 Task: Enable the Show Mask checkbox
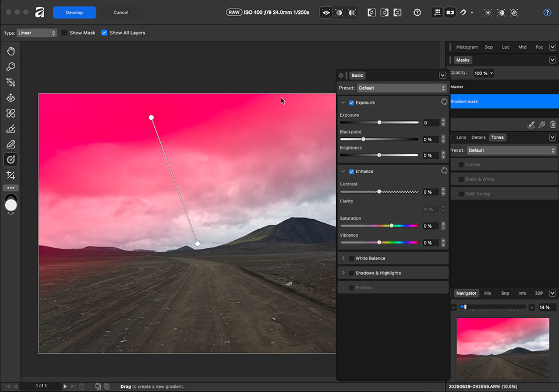point(64,33)
